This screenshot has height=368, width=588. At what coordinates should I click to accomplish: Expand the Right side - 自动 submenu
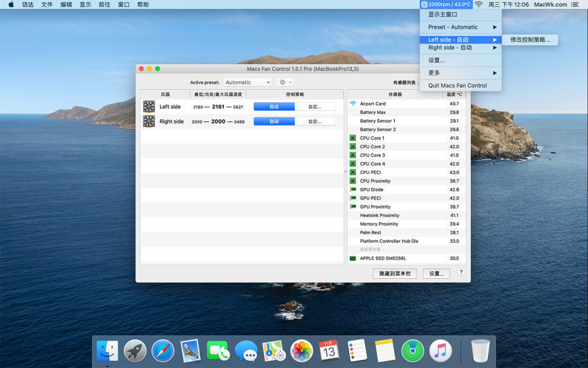(461, 48)
